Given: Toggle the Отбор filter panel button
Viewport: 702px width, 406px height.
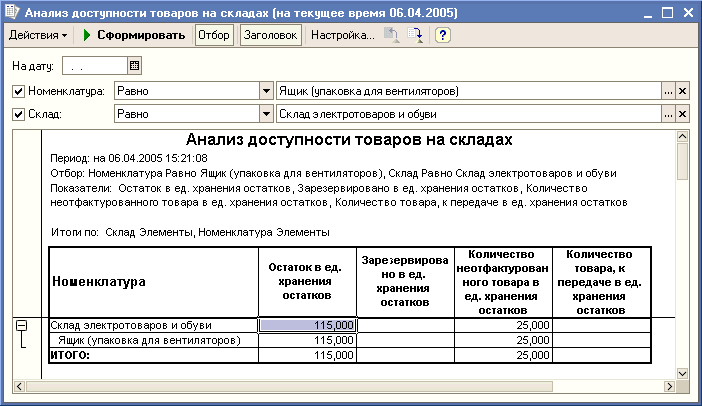Looking at the screenshot, I should point(213,36).
